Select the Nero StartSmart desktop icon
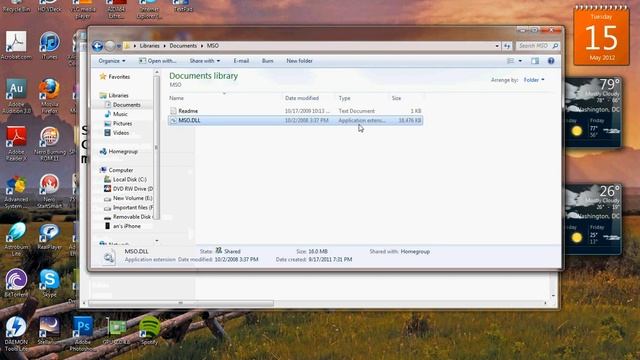The width and height of the screenshot is (640, 360). [x=49, y=191]
